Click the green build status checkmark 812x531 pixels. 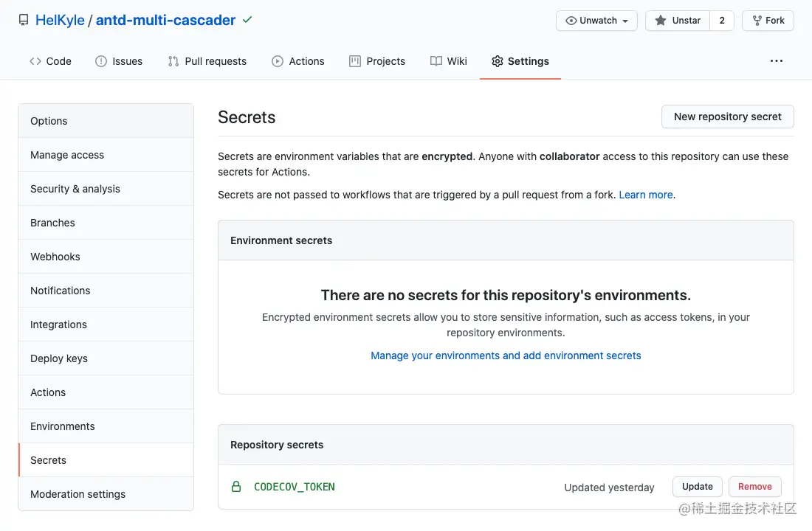pos(247,20)
